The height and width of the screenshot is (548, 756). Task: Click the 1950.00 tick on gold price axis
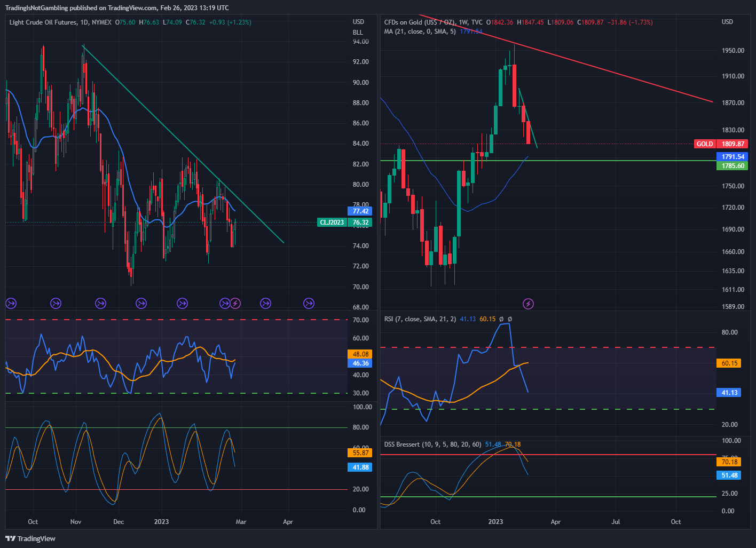pos(733,51)
